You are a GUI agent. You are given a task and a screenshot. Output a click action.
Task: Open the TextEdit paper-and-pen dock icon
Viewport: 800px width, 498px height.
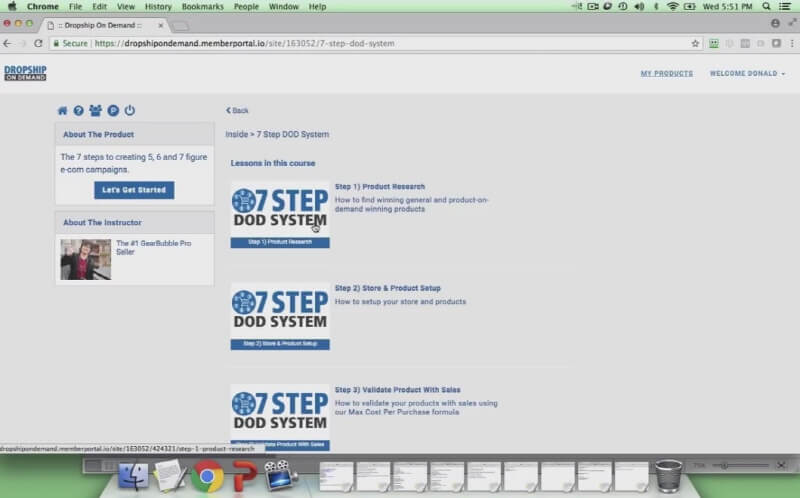click(x=170, y=475)
